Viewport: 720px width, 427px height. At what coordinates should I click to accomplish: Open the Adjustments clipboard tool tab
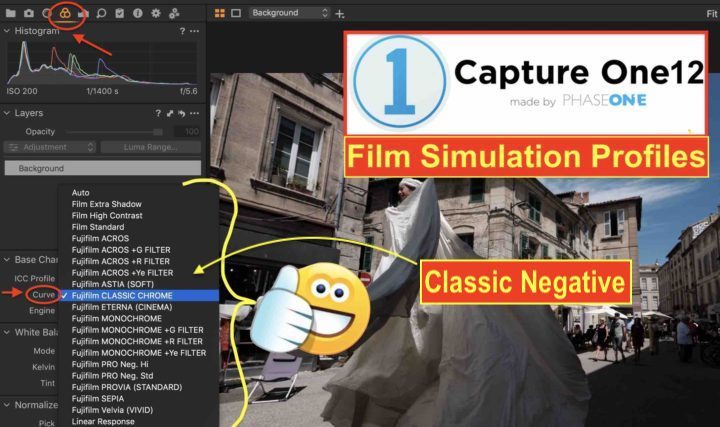click(x=119, y=13)
